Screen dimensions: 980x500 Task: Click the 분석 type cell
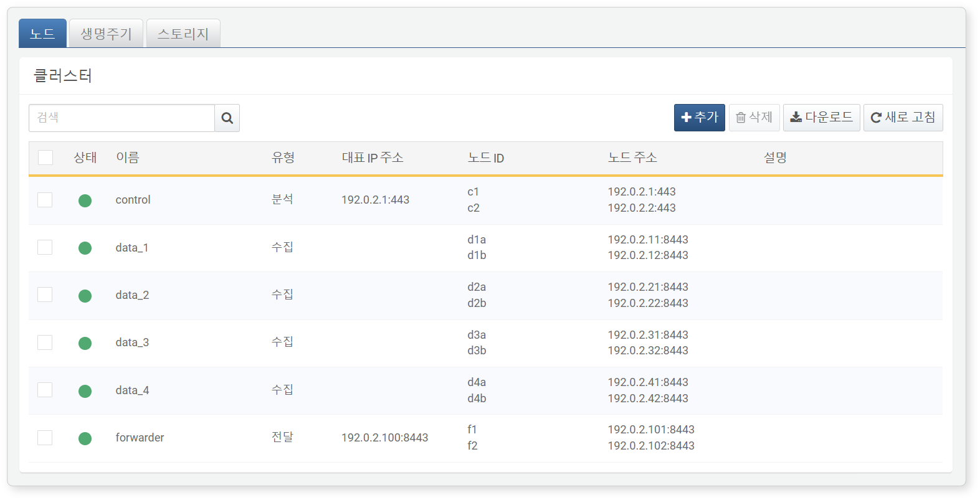[x=282, y=199]
